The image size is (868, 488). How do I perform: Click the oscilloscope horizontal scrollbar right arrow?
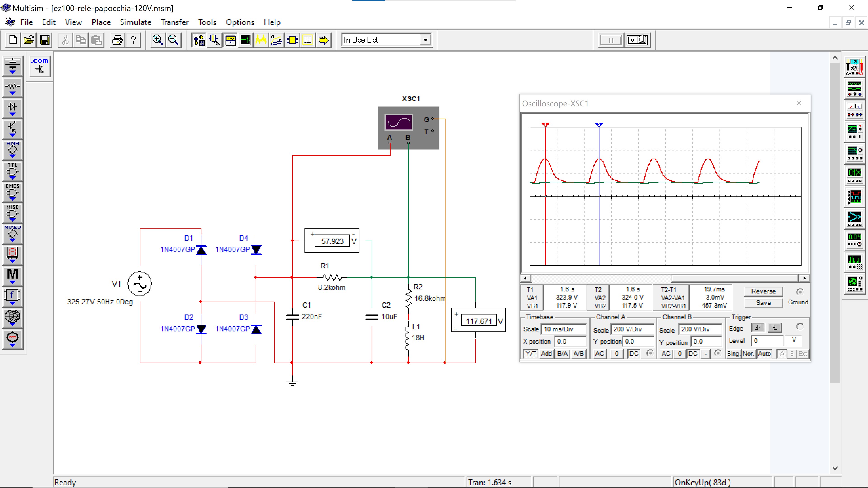804,278
